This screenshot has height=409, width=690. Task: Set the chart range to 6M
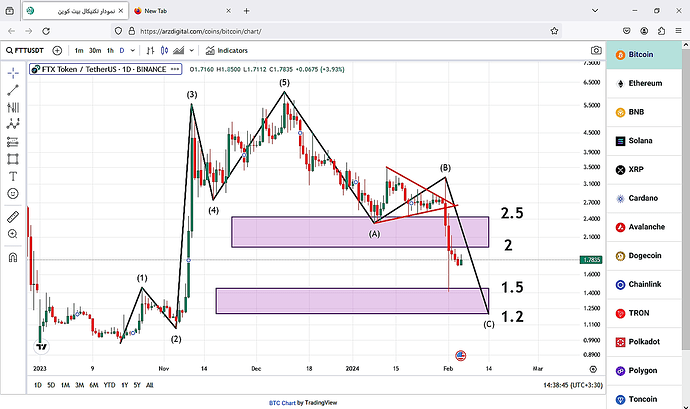94,385
